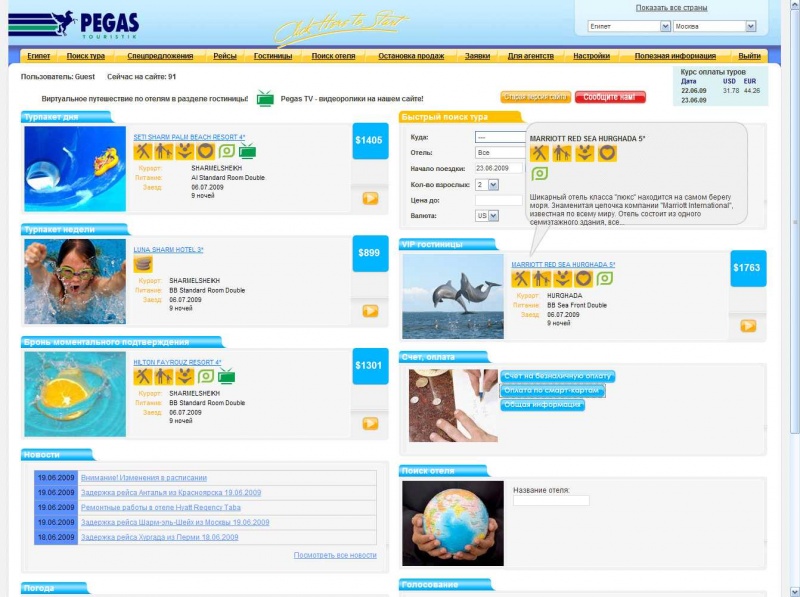Click the Оплата по смарт-картам button
Viewport: 800px width, 597px height.
point(552,390)
